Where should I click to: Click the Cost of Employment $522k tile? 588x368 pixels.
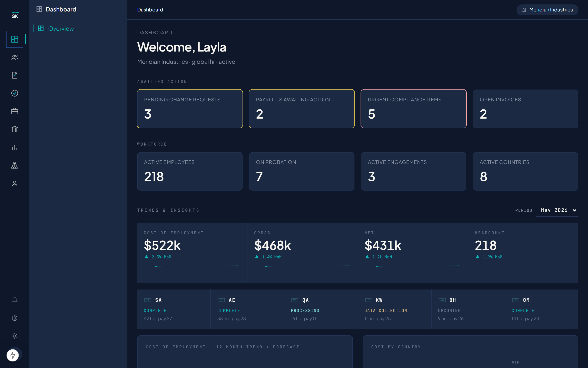(192, 253)
